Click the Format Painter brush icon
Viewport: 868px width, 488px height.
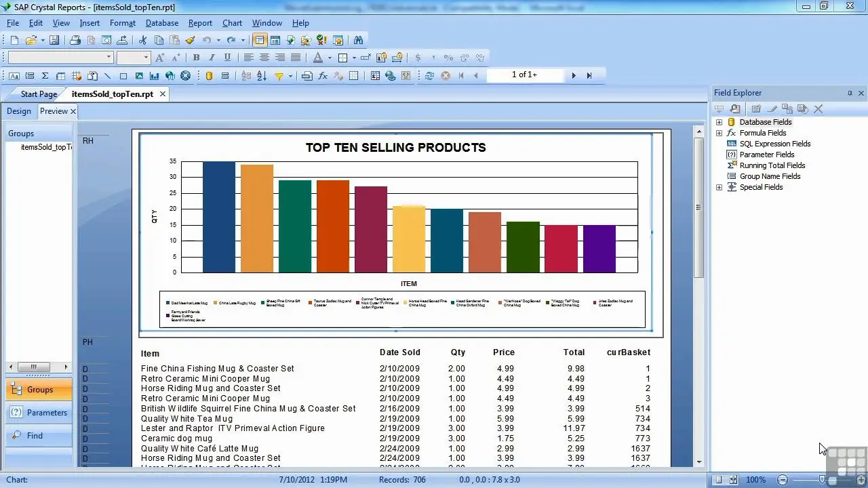coord(190,41)
